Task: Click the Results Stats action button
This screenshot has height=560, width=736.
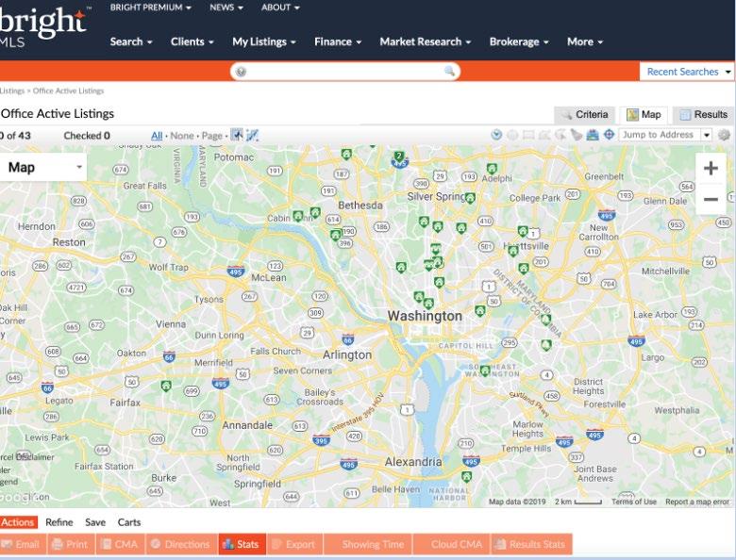Action: point(531,544)
